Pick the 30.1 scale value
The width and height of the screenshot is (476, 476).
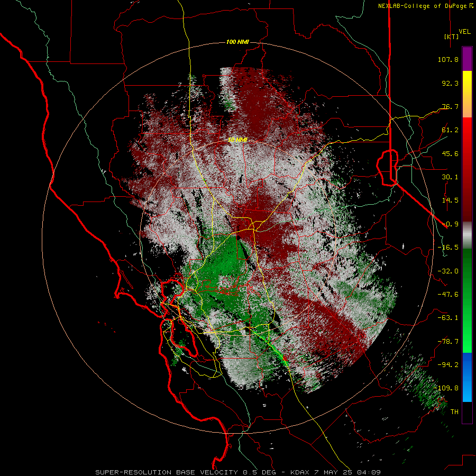[450, 177]
